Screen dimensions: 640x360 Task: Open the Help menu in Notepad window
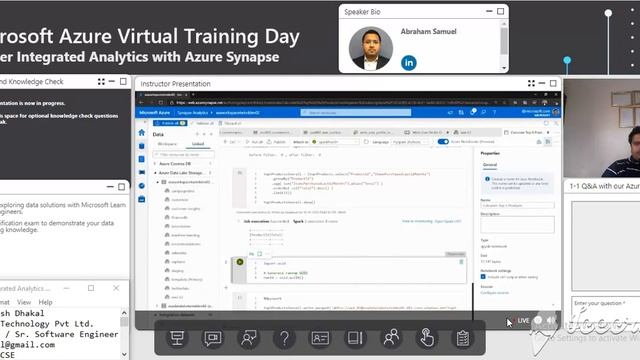coord(45,302)
